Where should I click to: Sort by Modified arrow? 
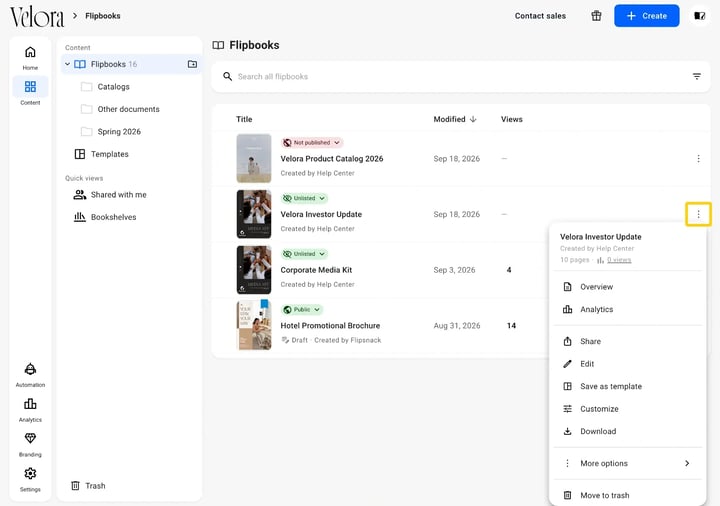473,119
